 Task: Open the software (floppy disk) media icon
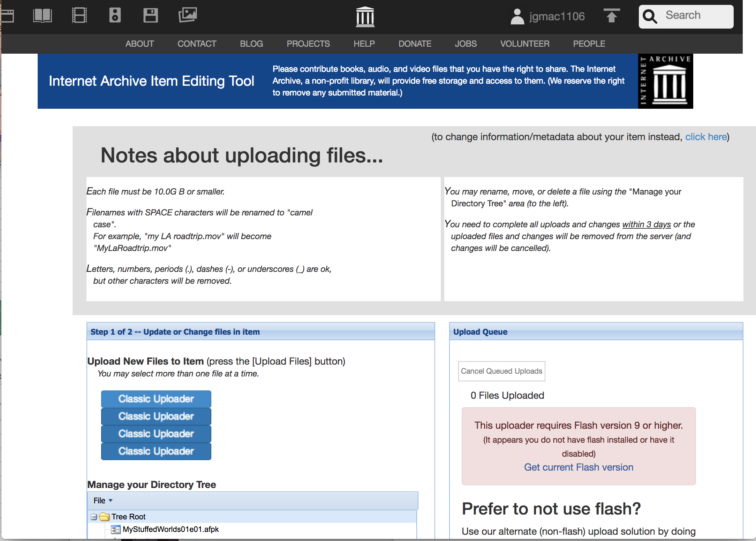tap(151, 16)
